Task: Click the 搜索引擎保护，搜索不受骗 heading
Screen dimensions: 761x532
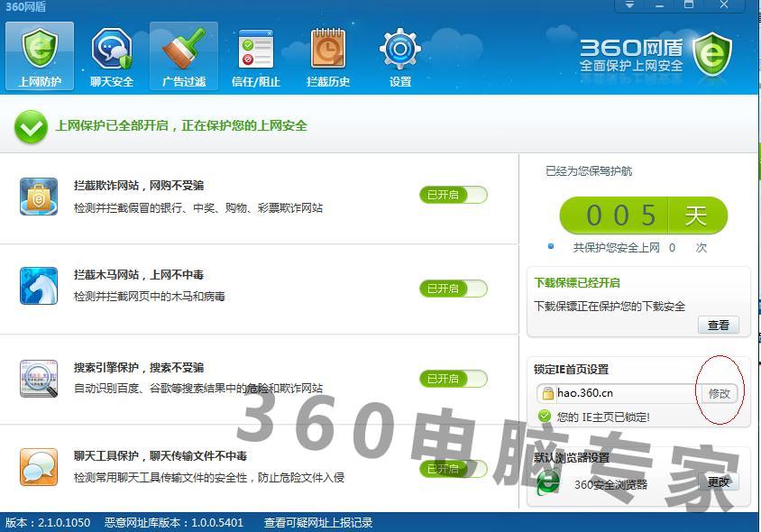Action: coord(139,368)
